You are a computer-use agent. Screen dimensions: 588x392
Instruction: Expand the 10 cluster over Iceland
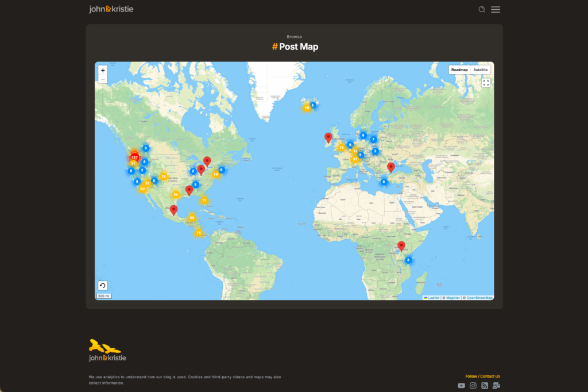(x=307, y=107)
